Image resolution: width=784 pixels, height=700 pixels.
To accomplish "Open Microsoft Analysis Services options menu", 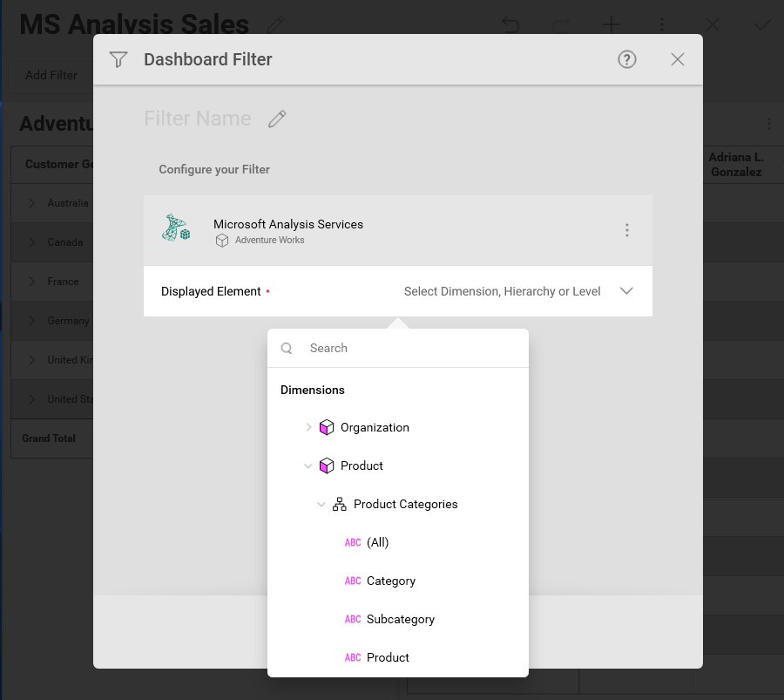I will click(x=627, y=230).
